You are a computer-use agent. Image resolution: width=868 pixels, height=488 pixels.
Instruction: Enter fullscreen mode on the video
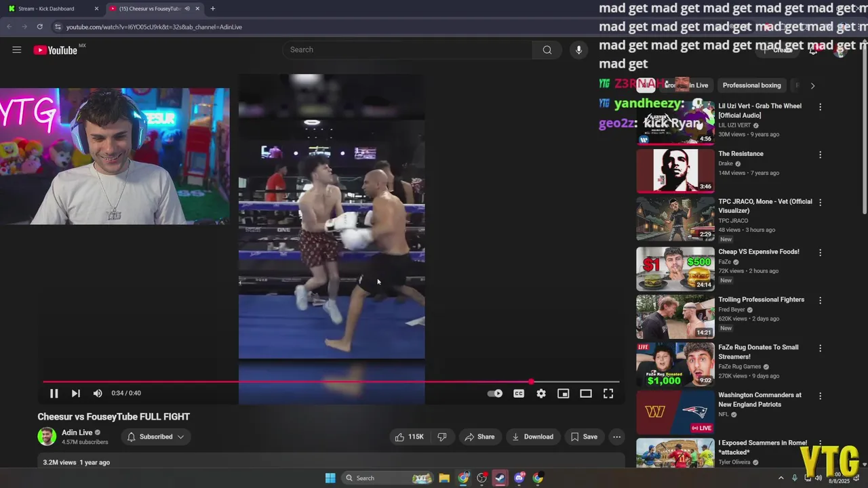pos(608,393)
